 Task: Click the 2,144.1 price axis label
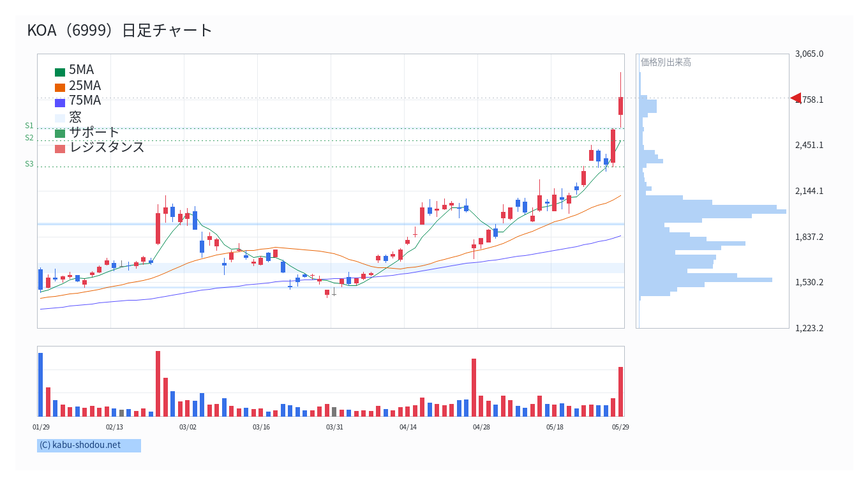point(809,191)
